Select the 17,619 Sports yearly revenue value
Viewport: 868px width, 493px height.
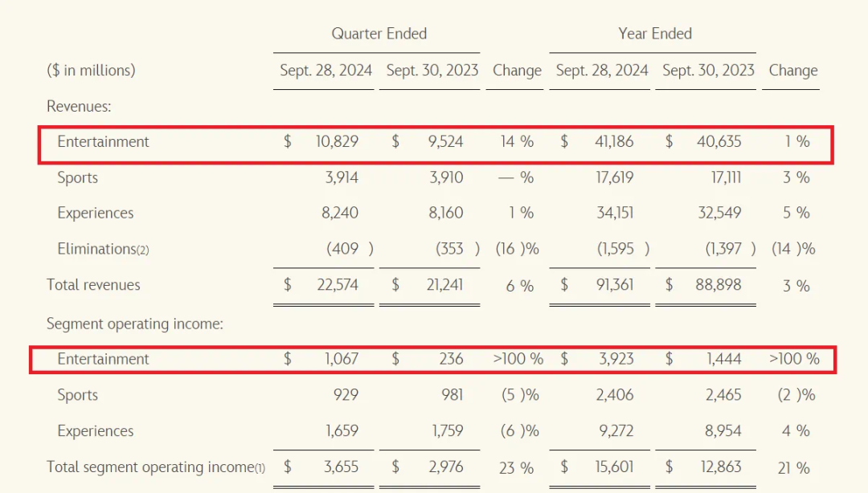click(x=614, y=177)
